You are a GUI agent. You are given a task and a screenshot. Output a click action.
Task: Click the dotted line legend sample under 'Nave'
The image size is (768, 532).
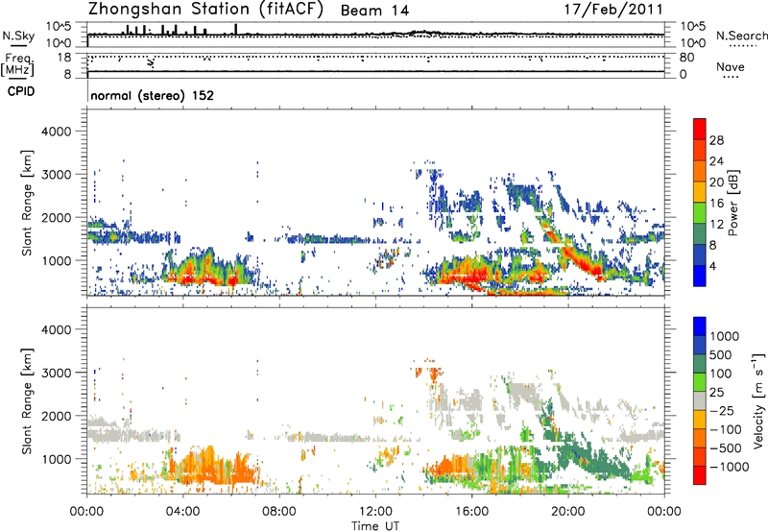pos(732,78)
